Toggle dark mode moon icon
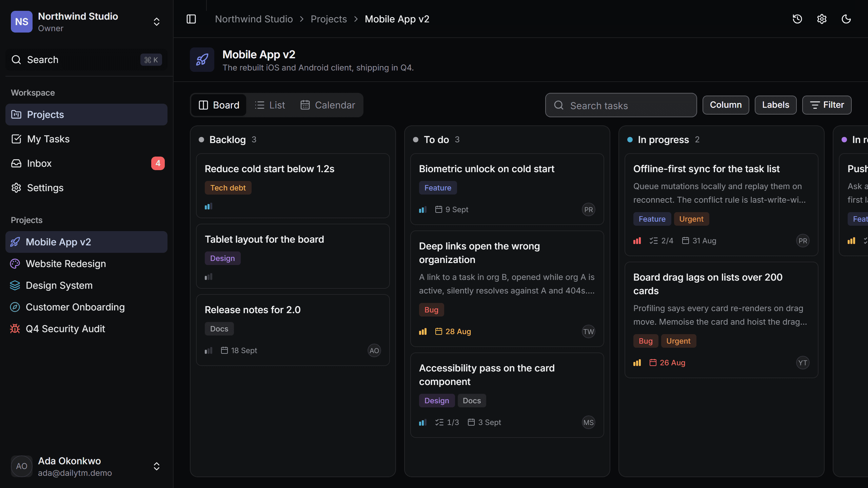The width and height of the screenshot is (868, 488). click(846, 19)
